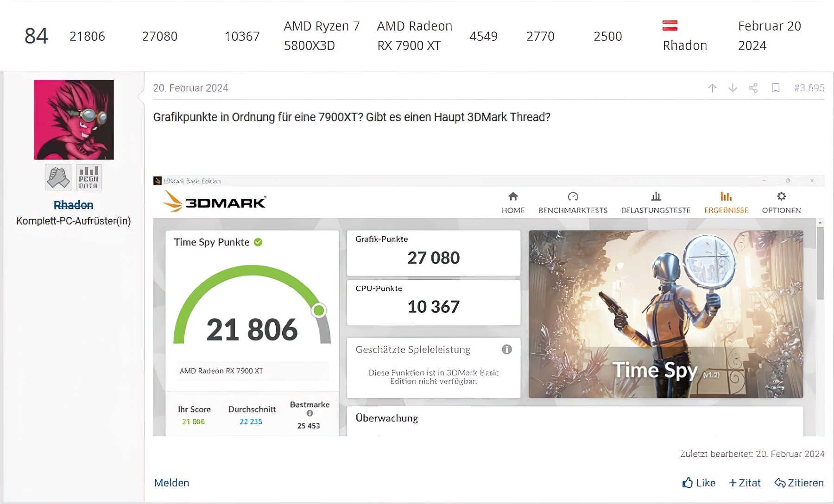Click the info icon for Geschätzte Spieleleistung
The image size is (834, 504).
click(507, 349)
